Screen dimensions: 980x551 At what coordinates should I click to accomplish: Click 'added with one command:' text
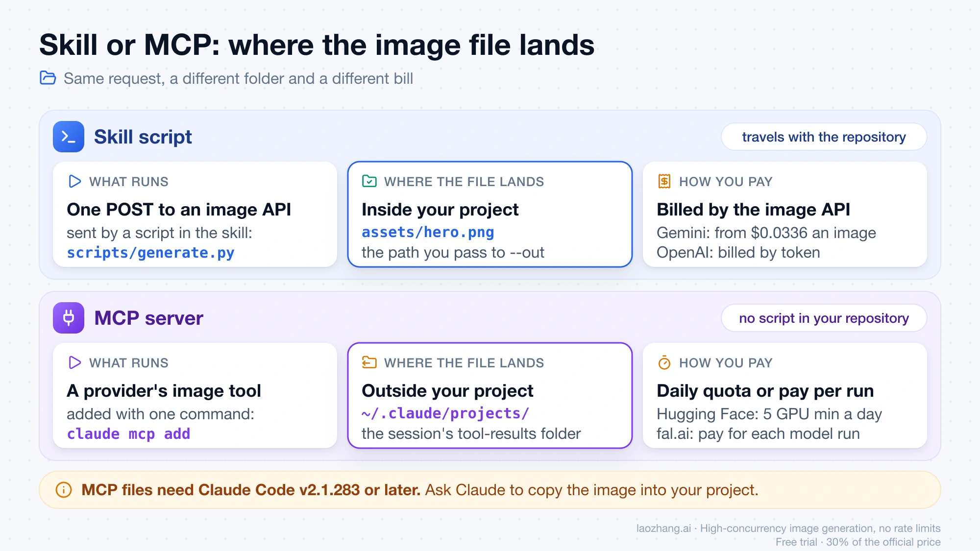[160, 414]
